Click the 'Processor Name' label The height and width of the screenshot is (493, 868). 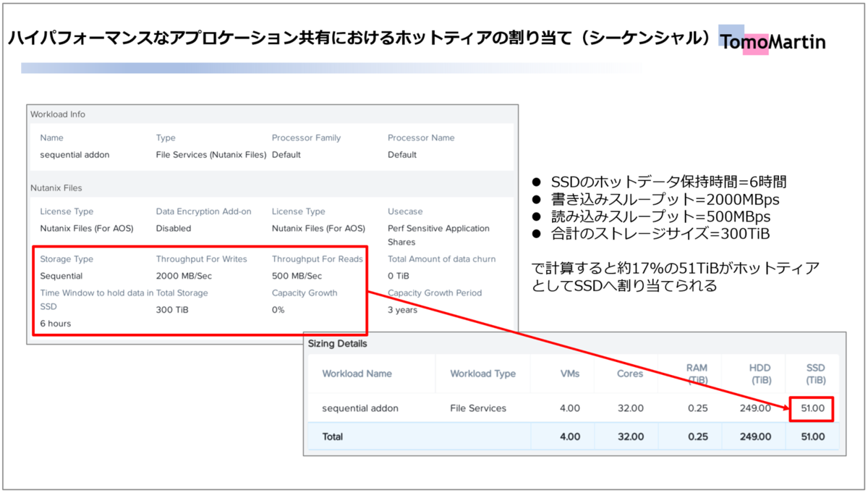coord(420,138)
